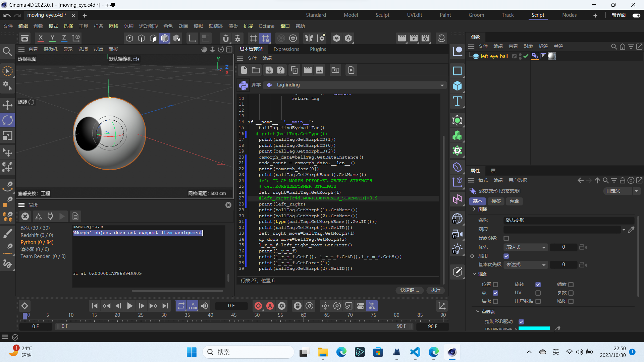Open the 摄像机 viewport menu
The height and width of the screenshot is (362, 644).
pyautogui.click(x=50, y=50)
